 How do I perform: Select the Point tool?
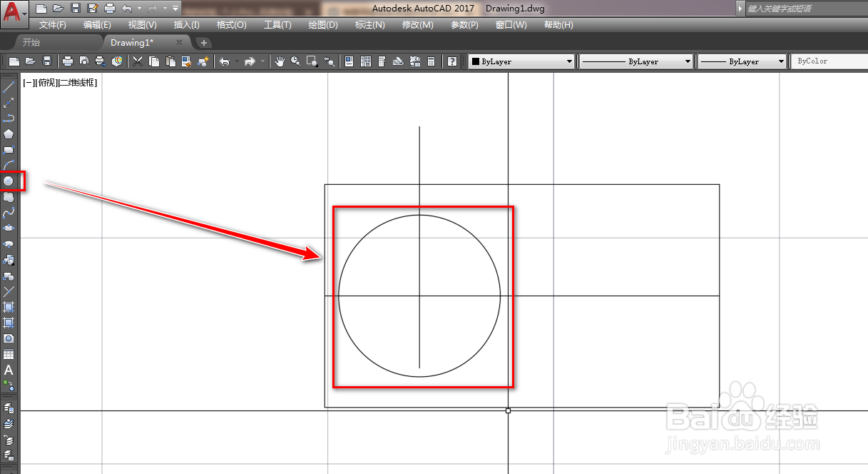click(x=9, y=291)
